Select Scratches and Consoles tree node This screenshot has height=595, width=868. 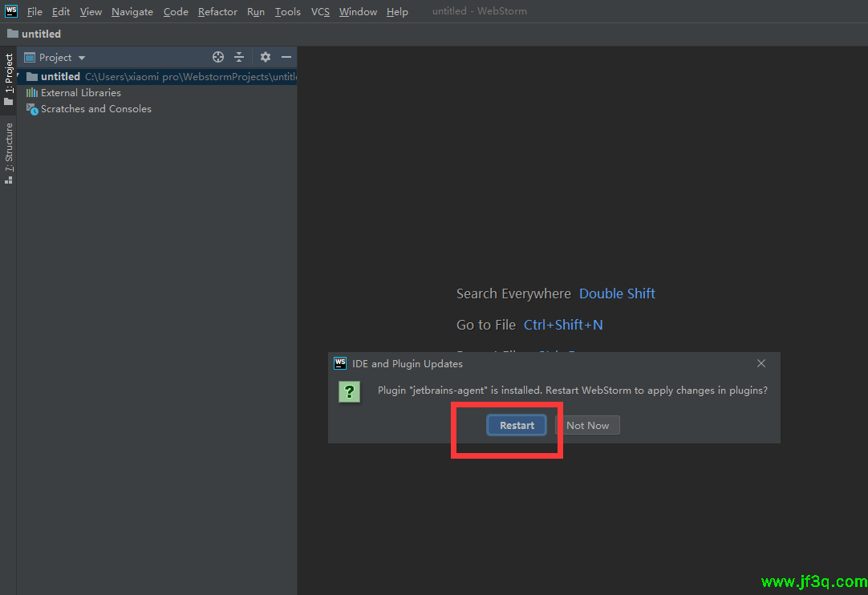pos(95,109)
